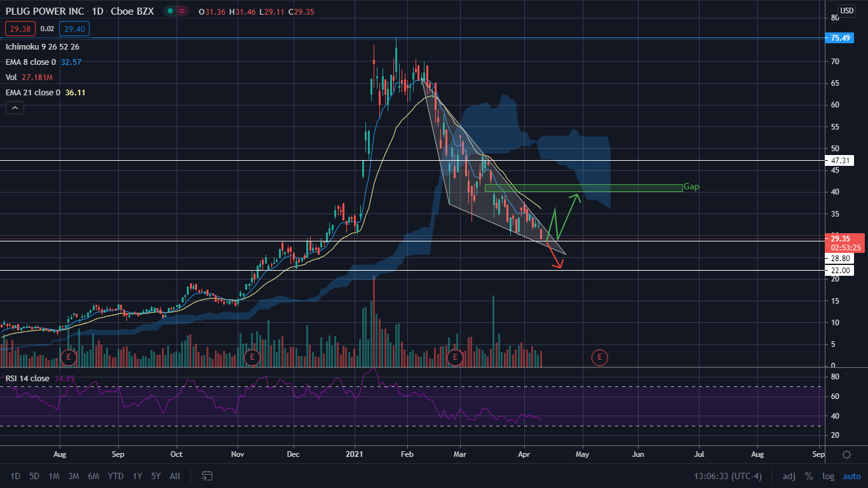The width and height of the screenshot is (868, 488).
Task: Click the 2021 label on the time axis
Action: [355, 455]
